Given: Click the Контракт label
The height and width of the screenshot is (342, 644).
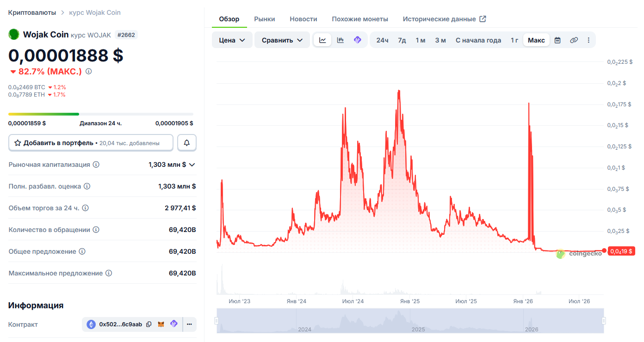Looking at the screenshot, I should 23,324.
